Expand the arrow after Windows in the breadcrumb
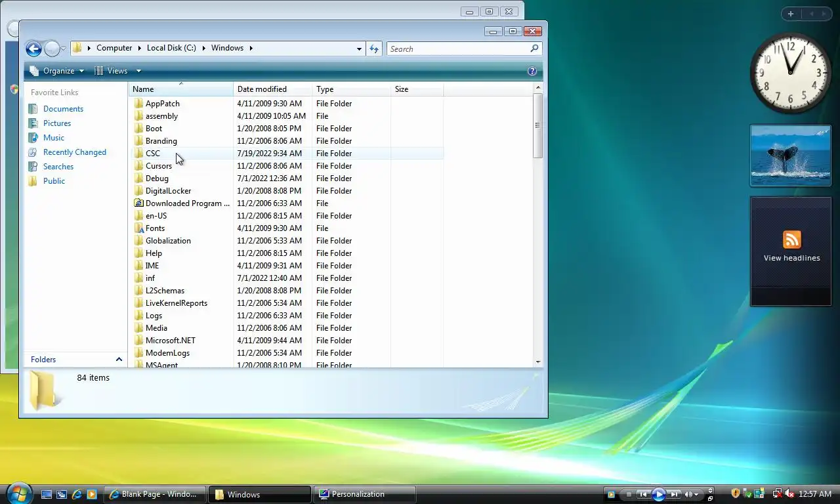The image size is (840, 504). pyautogui.click(x=251, y=48)
